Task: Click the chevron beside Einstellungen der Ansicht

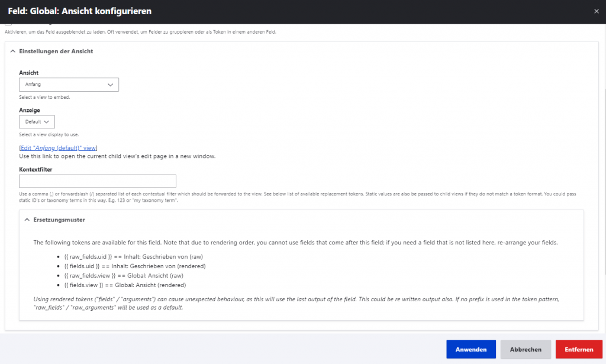Action: pyautogui.click(x=13, y=51)
